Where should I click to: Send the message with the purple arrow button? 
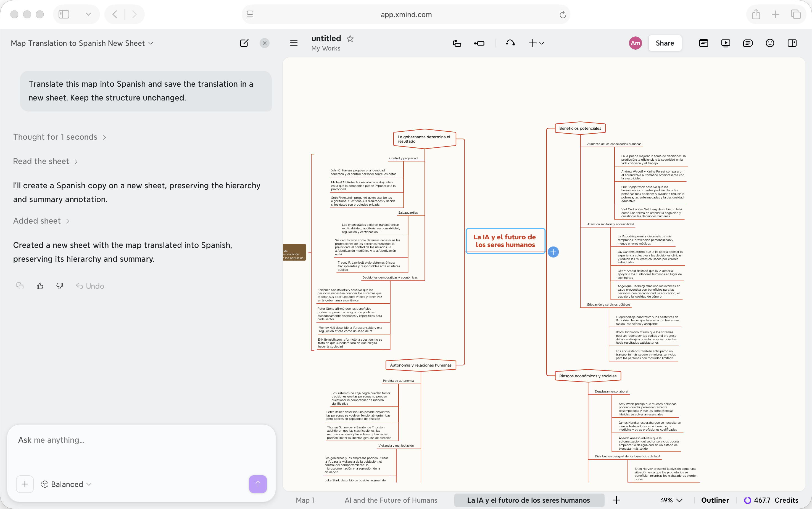point(258,484)
